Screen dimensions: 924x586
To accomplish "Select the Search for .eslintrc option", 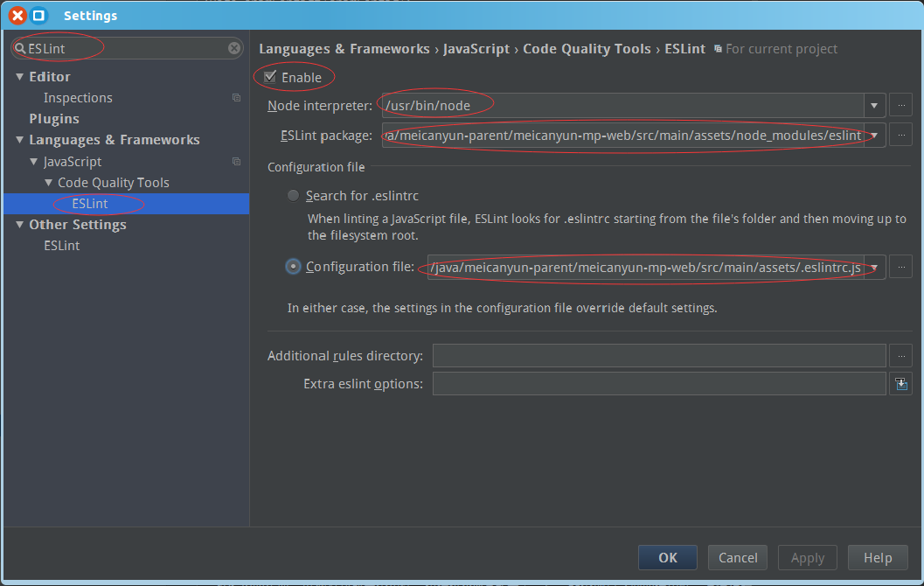I will point(293,195).
